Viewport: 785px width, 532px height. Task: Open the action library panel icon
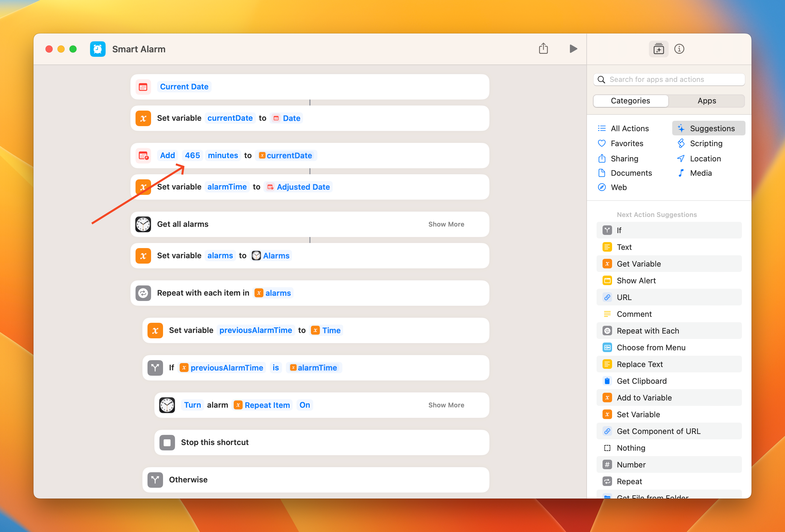(x=659, y=49)
